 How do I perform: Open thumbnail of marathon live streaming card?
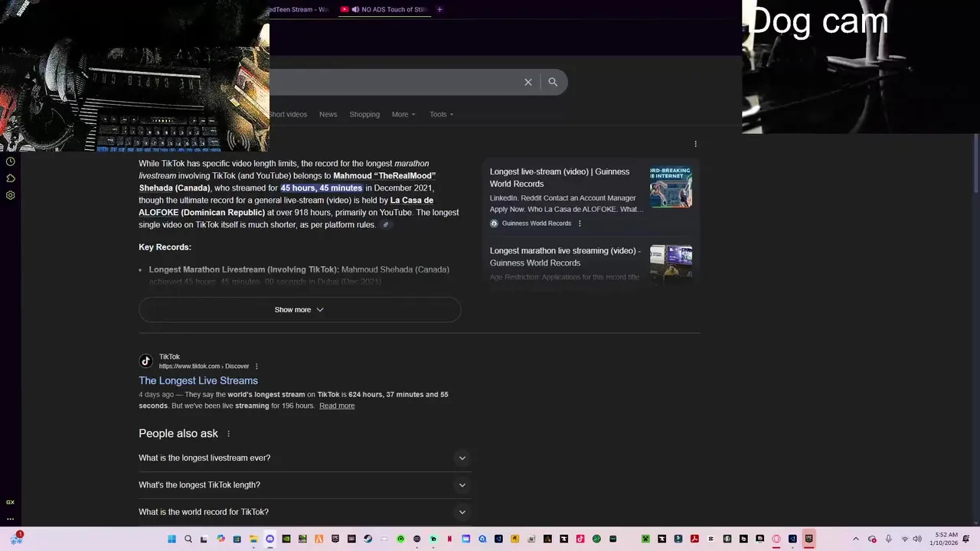671,264
